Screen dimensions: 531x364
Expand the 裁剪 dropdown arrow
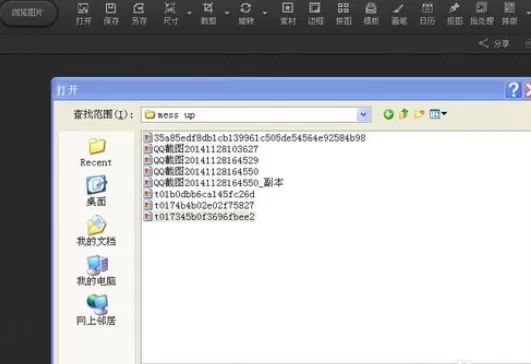(227, 13)
